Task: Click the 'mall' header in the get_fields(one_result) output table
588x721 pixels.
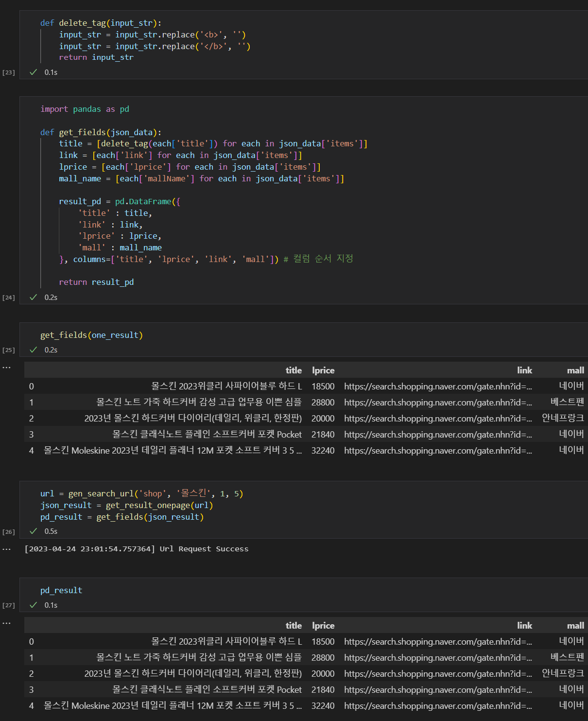Action: coord(575,370)
